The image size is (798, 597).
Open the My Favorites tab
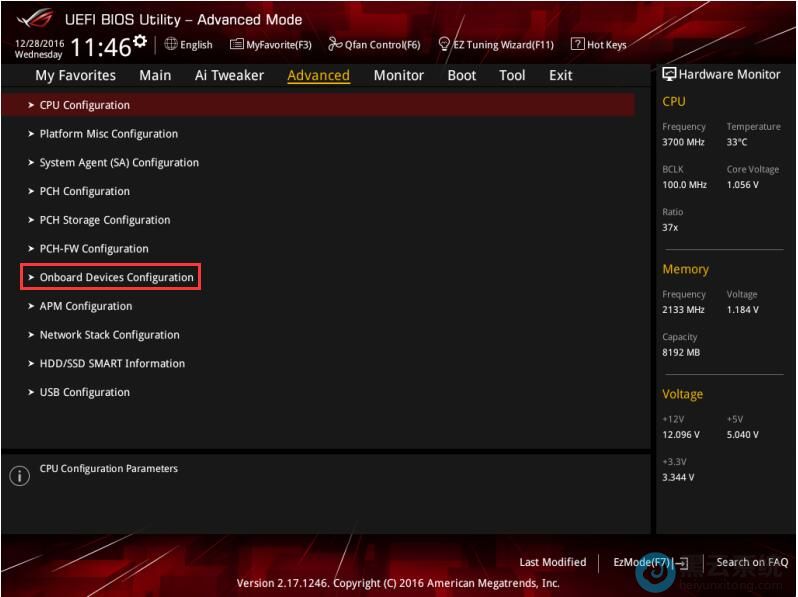click(75, 75)
